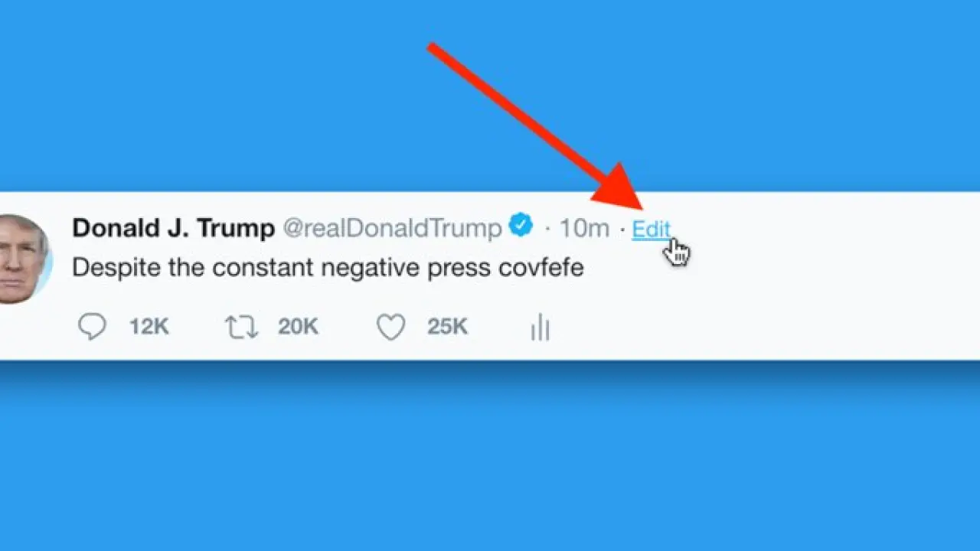Image resolution: width=980 pixels, height=551 pixels.
Task: Click the blue verified checkmark badge
Action: (x=521, y=226)
